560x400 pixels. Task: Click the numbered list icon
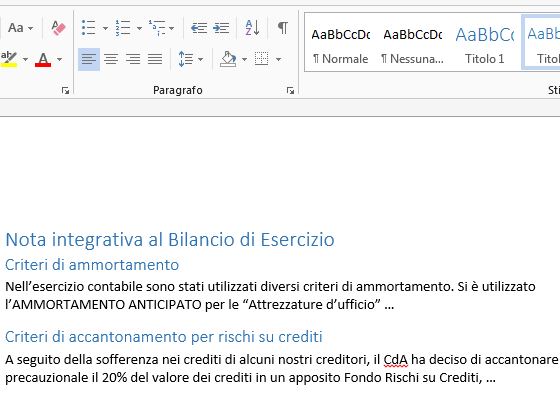[x=123, y=28]
